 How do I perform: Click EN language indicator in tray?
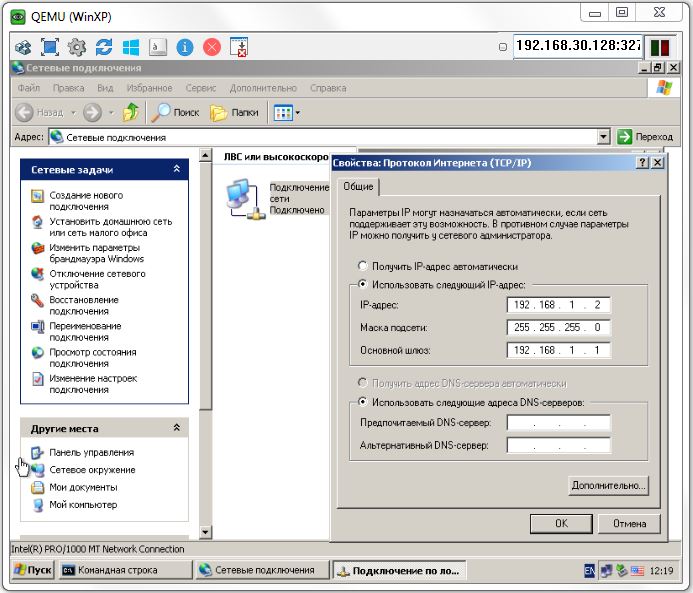[x=589, y=570]
